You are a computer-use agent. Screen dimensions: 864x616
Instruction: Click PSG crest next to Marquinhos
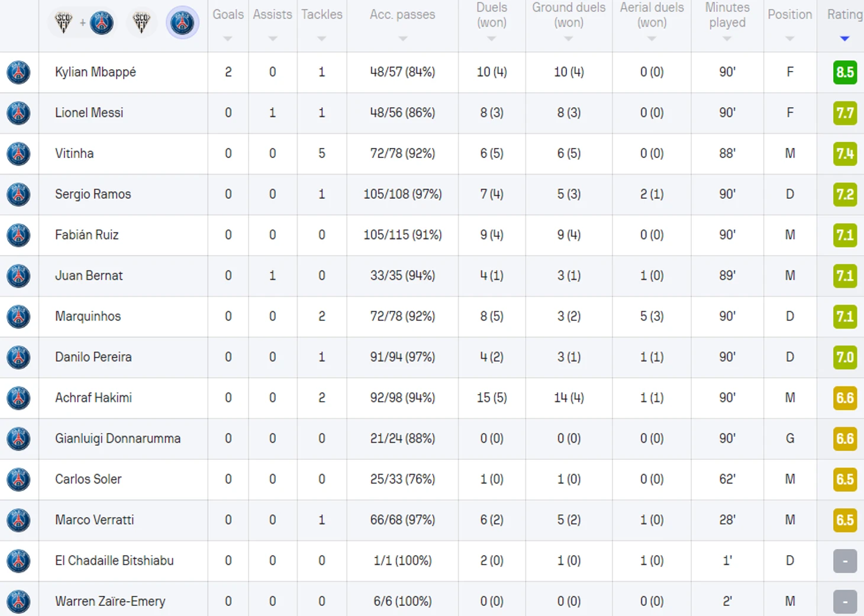[18, 317]
